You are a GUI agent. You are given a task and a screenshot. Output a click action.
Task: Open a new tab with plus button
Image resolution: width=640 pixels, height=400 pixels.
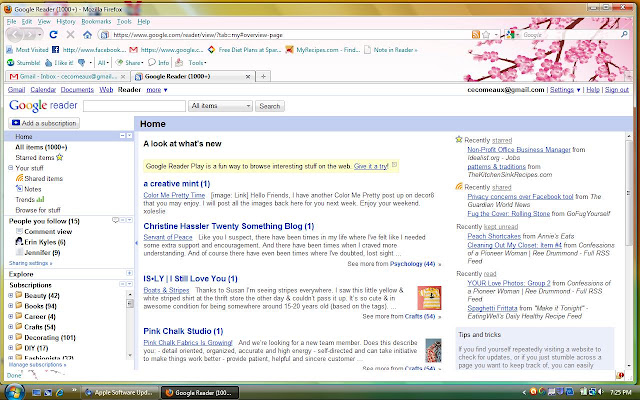[x=263, y=76]
